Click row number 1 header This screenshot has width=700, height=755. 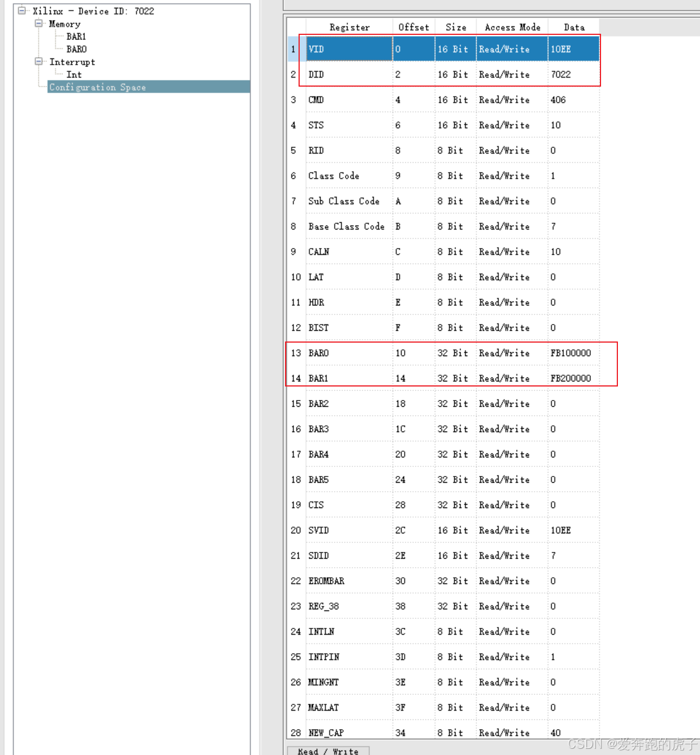click(296, 49)
